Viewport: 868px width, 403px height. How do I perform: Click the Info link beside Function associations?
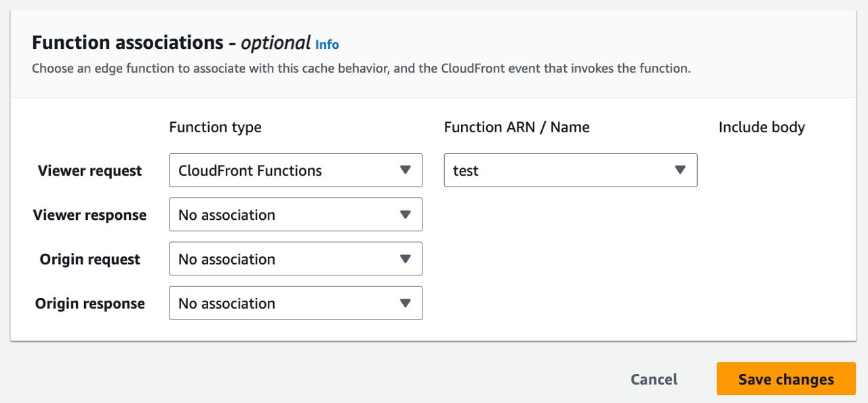tap(327, 45)
